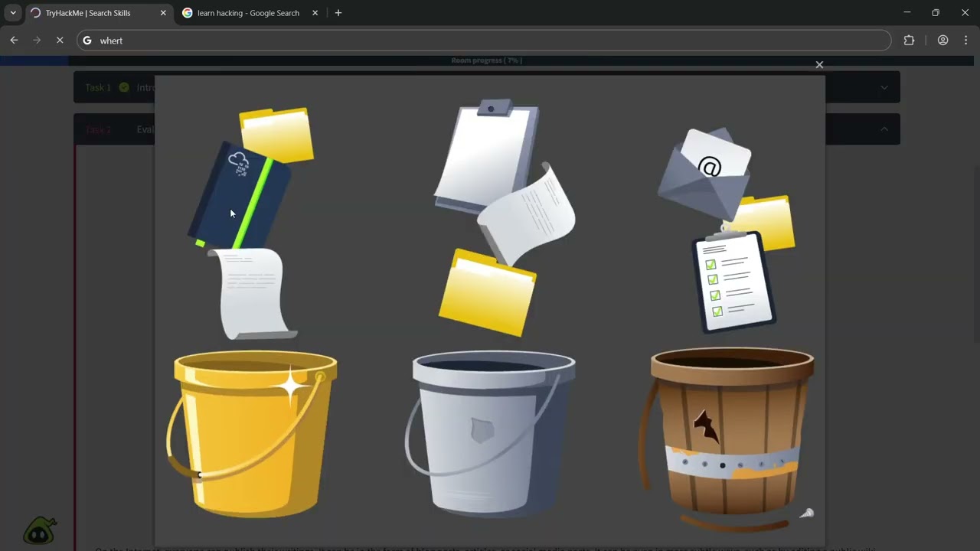Viewport: 980px width, 551px height.
Task: Restore down the Chrome window
Action: 936,13
